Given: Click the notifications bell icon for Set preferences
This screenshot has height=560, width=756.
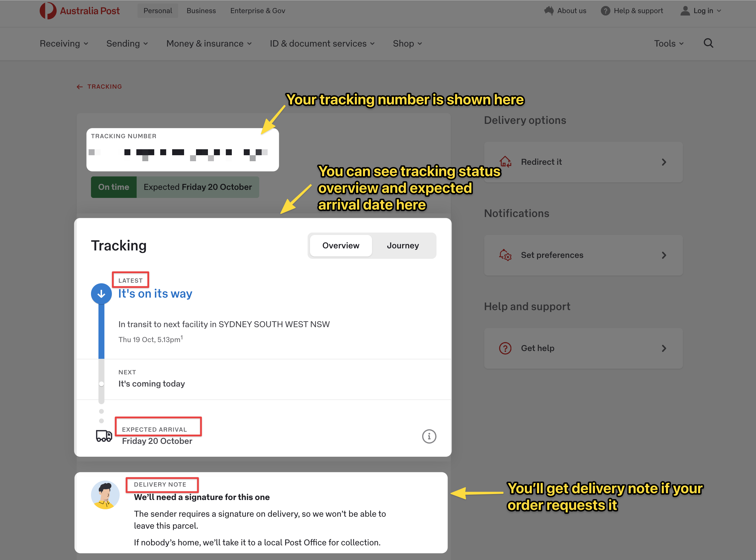Looking at the screenshot, I should click(505, 255).
